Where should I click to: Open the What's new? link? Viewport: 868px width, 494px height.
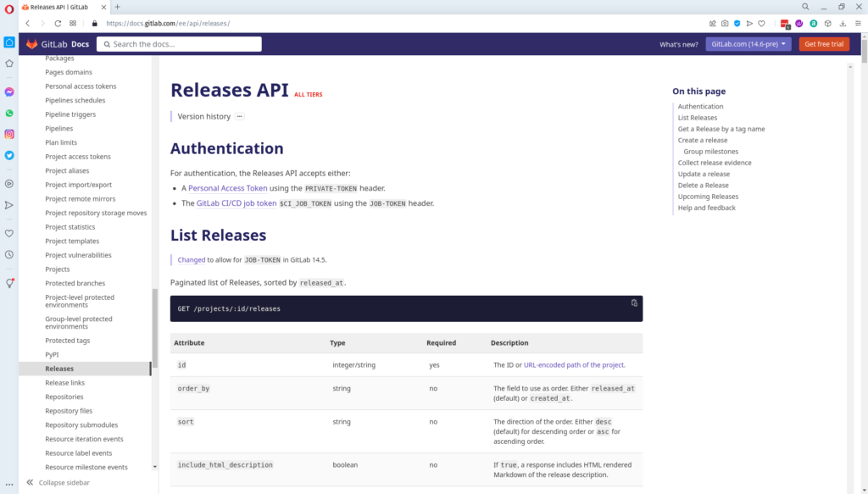click(x=679, y=44)
